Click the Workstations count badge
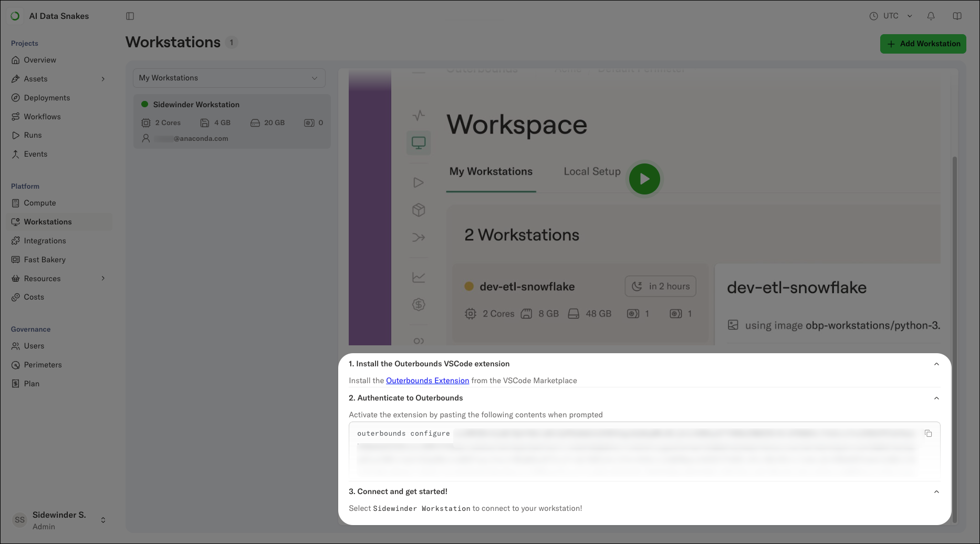This screenshot has height=544, width=980. [232, 43]
